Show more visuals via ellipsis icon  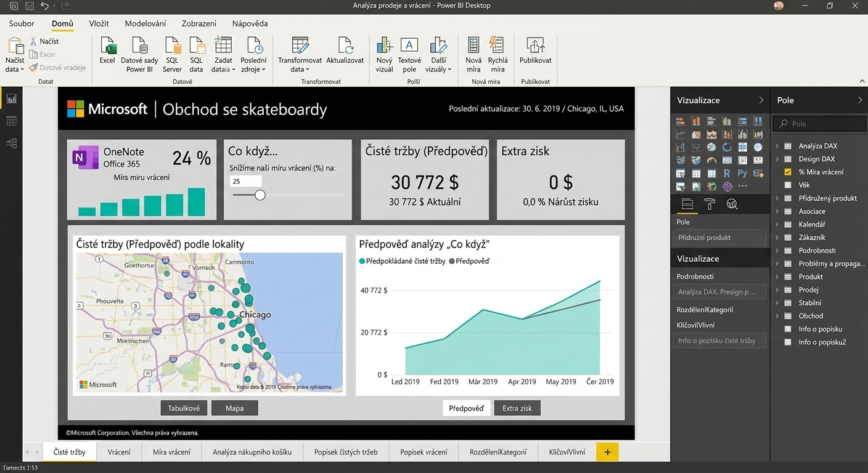click(x=742, y=186)
